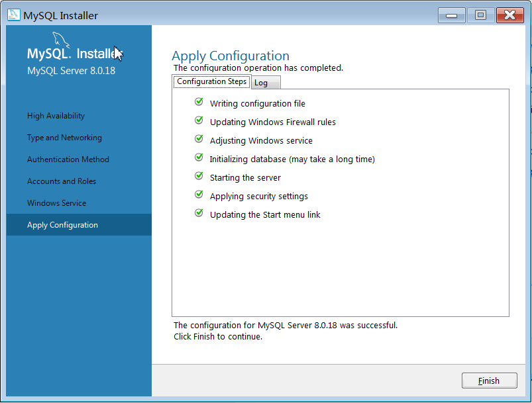Click green check beside Starting the server
The image size is (532, 403).
tap(199, 176)
